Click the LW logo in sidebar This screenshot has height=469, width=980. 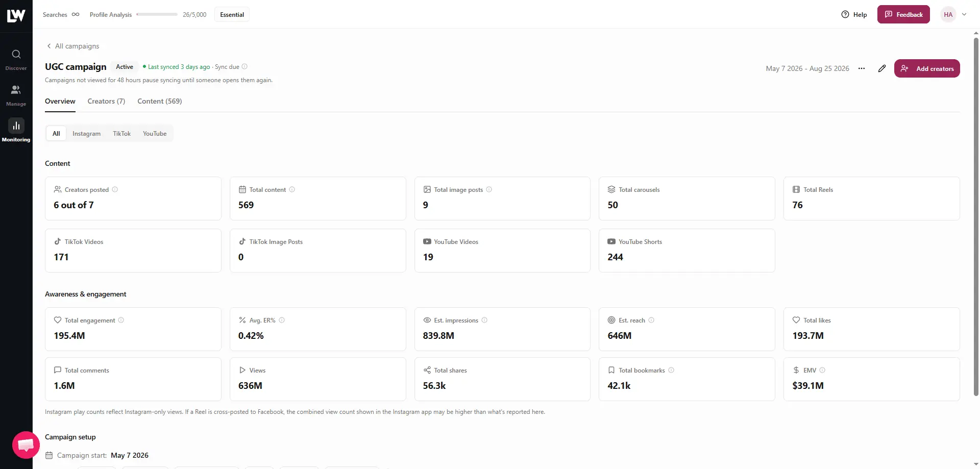click(x=16, y=16)
